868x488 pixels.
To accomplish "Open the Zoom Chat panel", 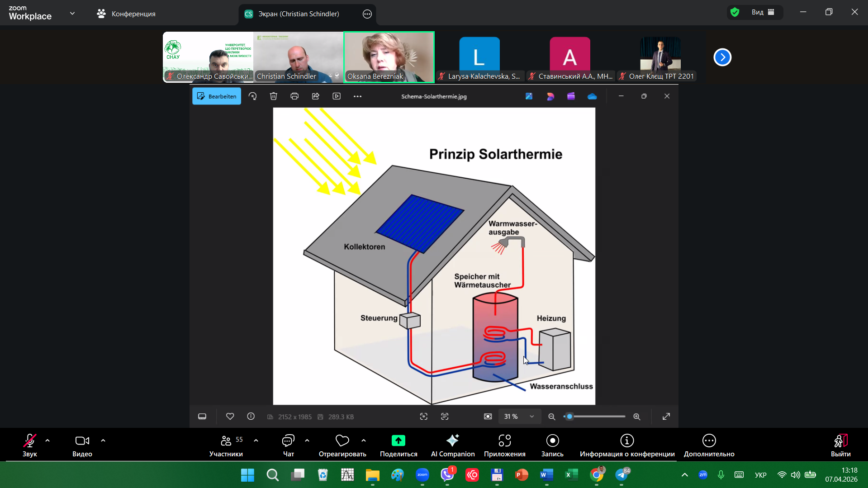I will pyautogui.click(x=288, y=445).
